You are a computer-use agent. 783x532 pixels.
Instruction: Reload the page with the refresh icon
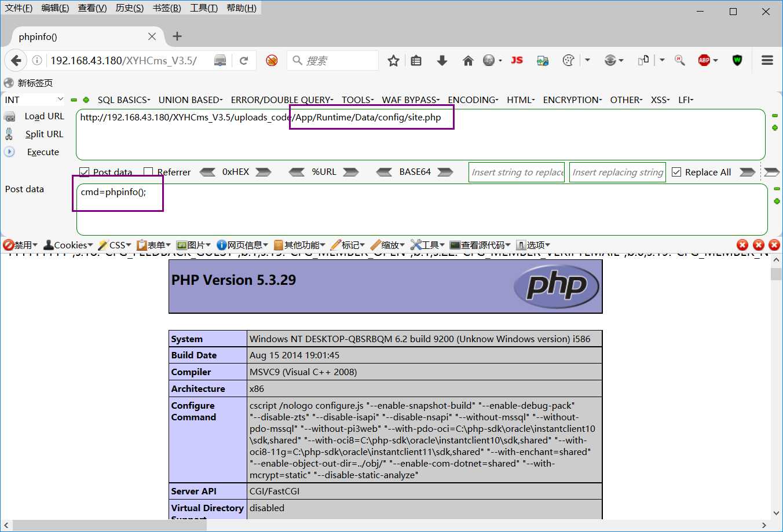pos(244,60)
